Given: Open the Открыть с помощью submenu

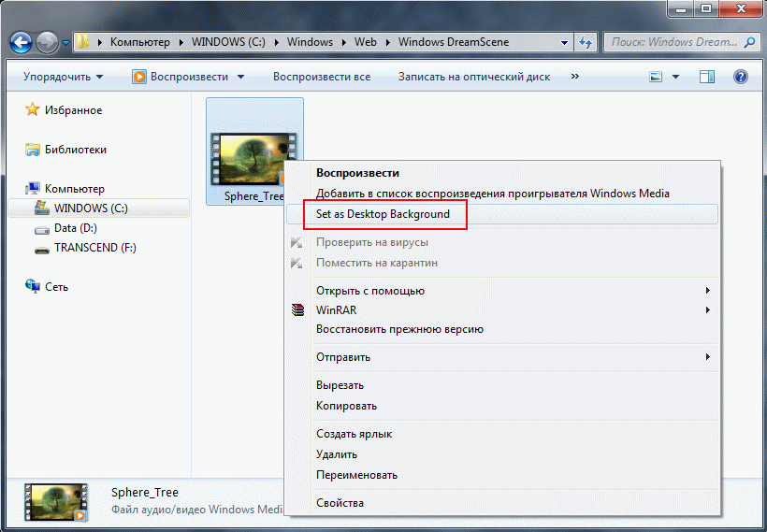Looking at the screenshot, I should [x=502, y=291].
